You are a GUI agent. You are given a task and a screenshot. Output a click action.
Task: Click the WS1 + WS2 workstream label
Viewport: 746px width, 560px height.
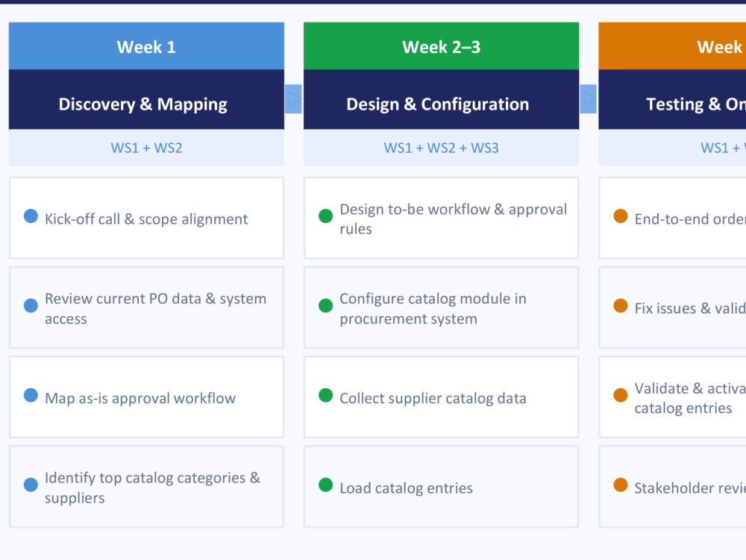pyautogui.click(x=146, y=148)
